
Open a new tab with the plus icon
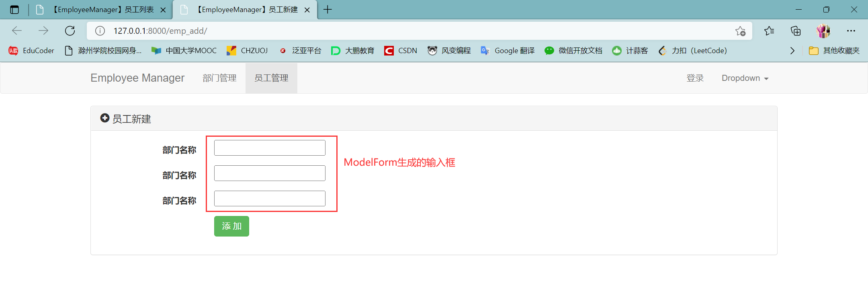(328, 10)
